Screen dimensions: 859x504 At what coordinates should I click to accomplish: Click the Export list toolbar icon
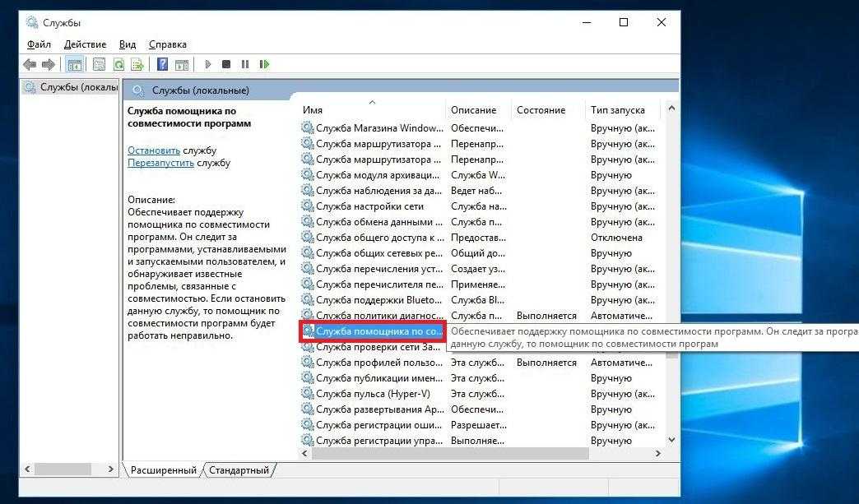(137, 64)
